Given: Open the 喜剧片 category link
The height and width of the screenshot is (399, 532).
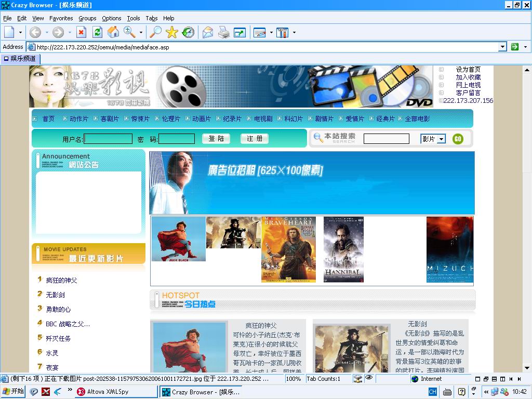Looking at the screenshot, I should point(110,119).
